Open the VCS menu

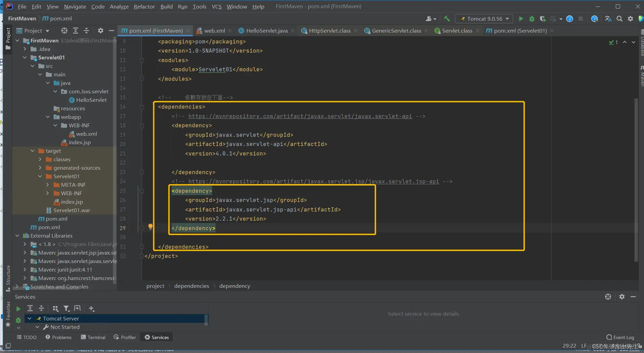(216, 6)
